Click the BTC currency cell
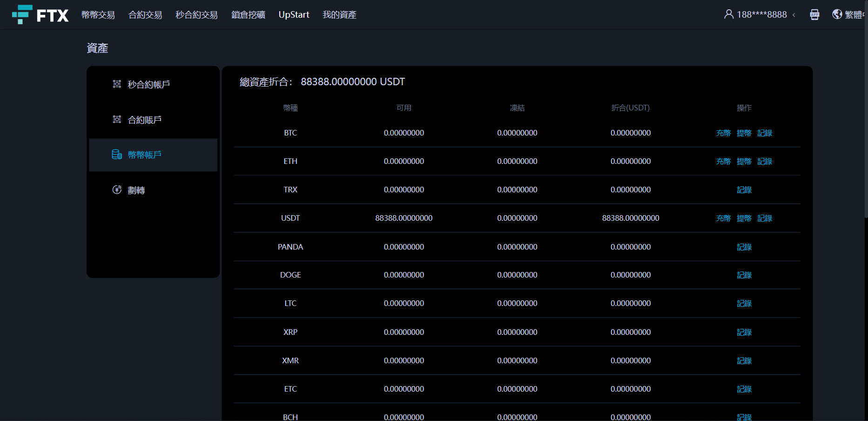868x421 pixels. (x=290, y=133)
